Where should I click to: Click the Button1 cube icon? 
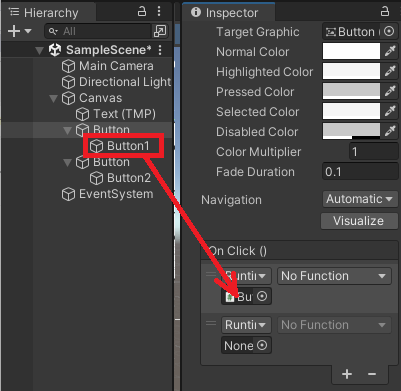coord(96,146)
